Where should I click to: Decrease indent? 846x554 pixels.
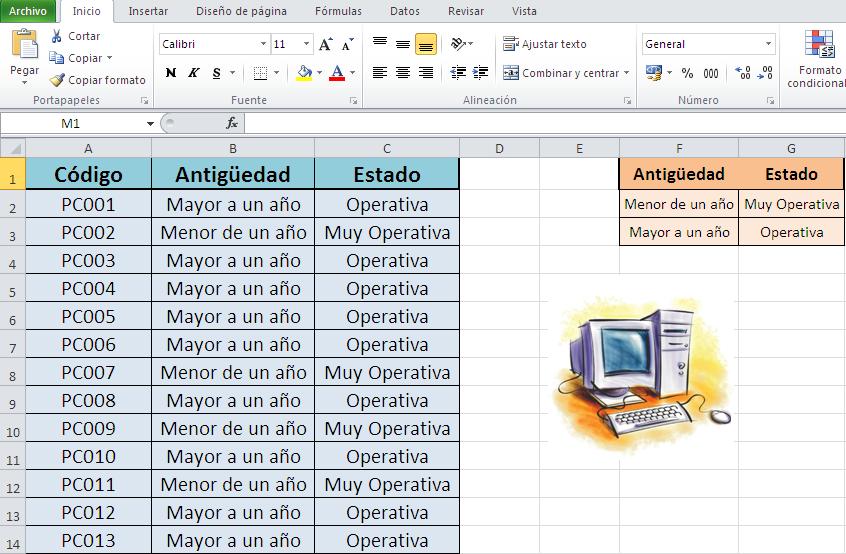458,73
